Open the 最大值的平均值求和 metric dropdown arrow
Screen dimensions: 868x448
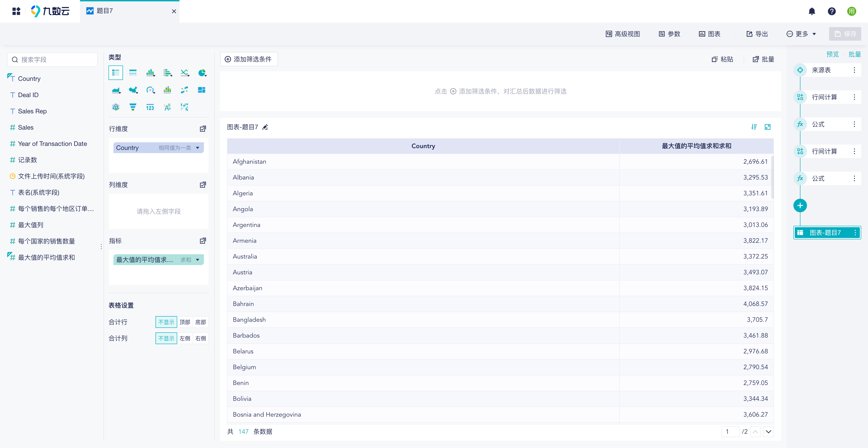198,260
